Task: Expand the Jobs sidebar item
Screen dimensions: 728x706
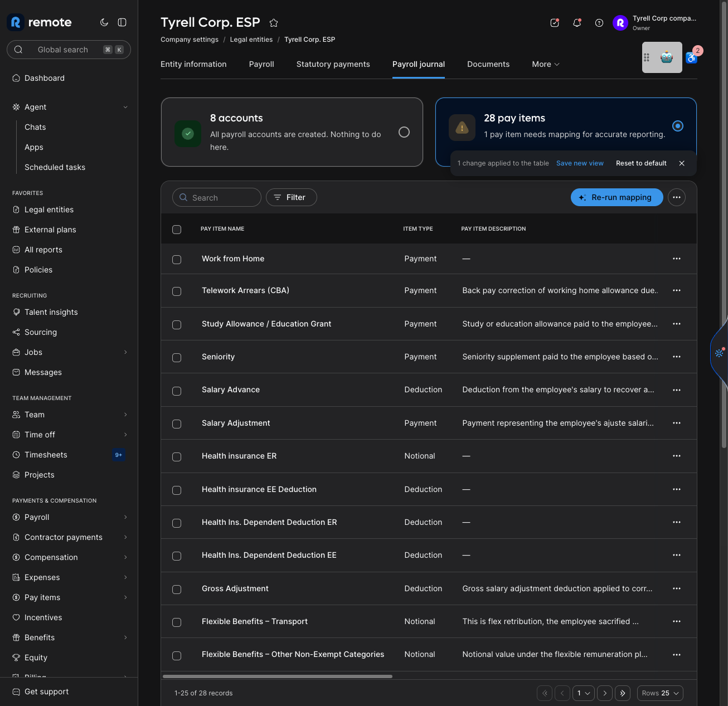Action: 125,352
